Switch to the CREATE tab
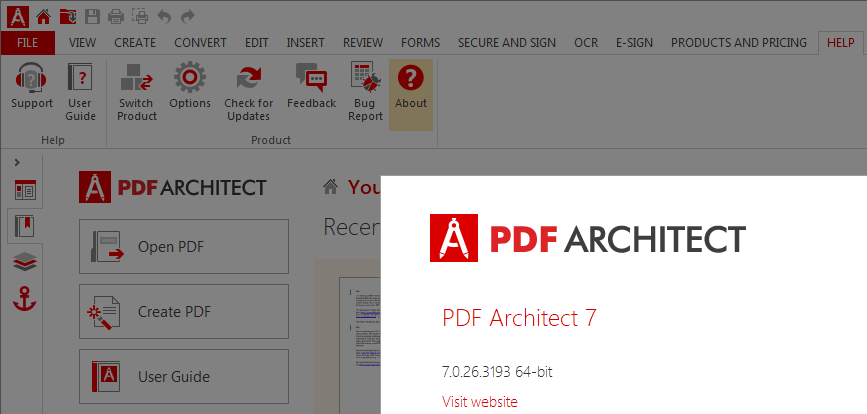Screen dimensions: 867x414 click(x=135, y=43)
